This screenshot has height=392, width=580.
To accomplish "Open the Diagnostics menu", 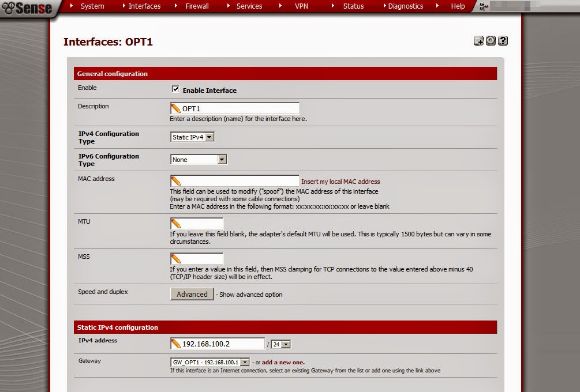I will [x=405, y=6].
